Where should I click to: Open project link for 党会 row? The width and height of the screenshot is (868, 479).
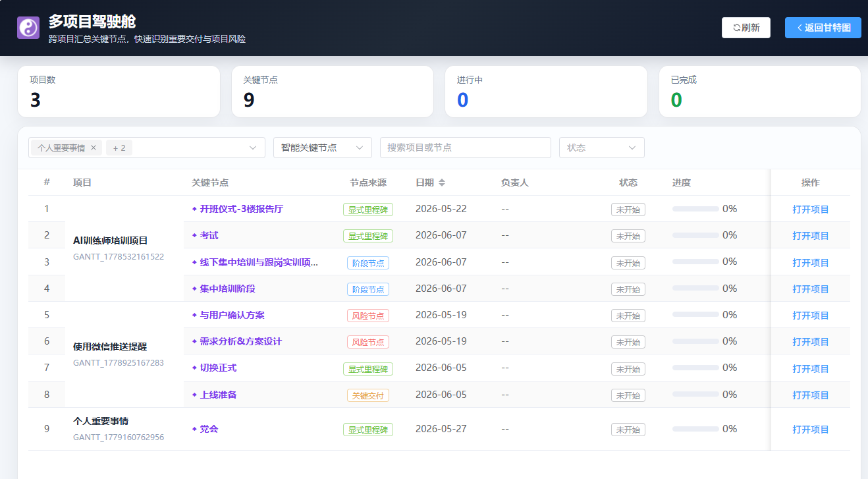[x=811, y=430]
